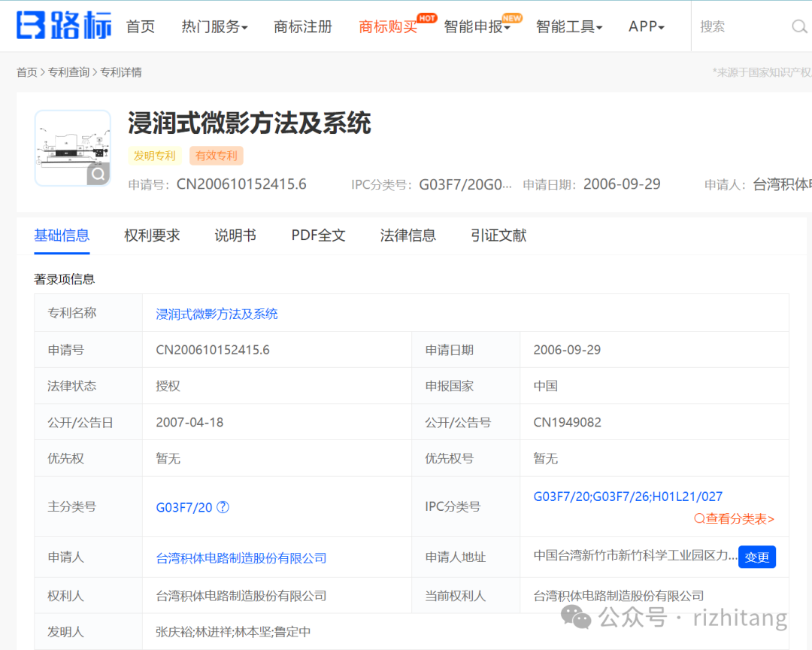Open IPC link G03F7/20;G03F7/26;H01L21/027
Viewport: 812px width, 650px height.
coord(628,497)
